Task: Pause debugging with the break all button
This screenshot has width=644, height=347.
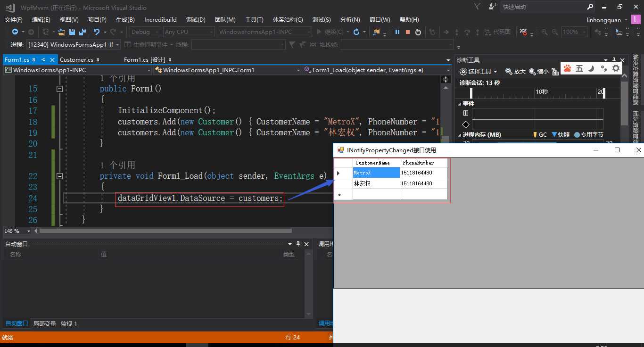Action: click(397, 32)
